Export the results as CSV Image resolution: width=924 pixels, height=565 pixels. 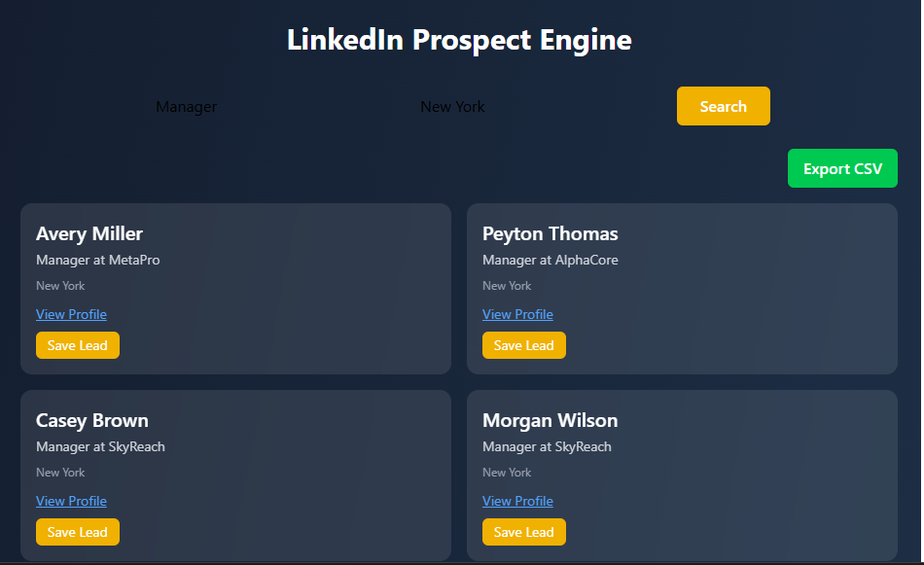pos(842,168)
